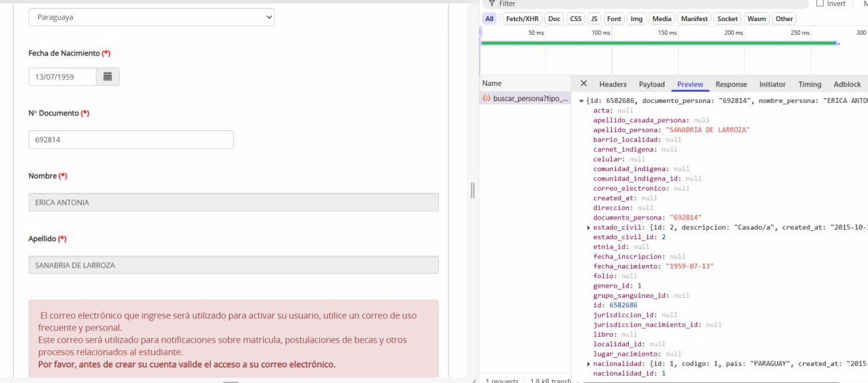Filter requests by Media
868x383 pixels.
pyautogui.click(x=661, y=19)
